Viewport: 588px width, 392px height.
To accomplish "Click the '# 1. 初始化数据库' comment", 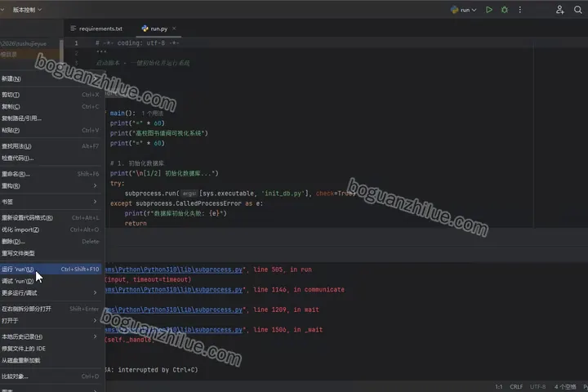I will [137, 163].
